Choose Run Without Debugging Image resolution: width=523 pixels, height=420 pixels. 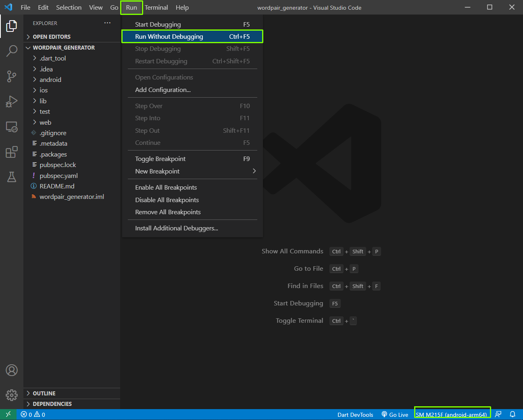coord(192,37)
